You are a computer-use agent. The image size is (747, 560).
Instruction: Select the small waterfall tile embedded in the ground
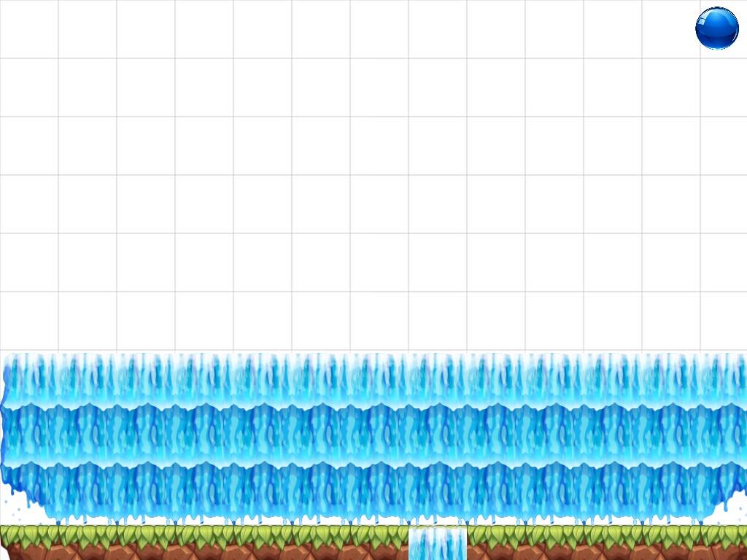[x=437, y=544]
